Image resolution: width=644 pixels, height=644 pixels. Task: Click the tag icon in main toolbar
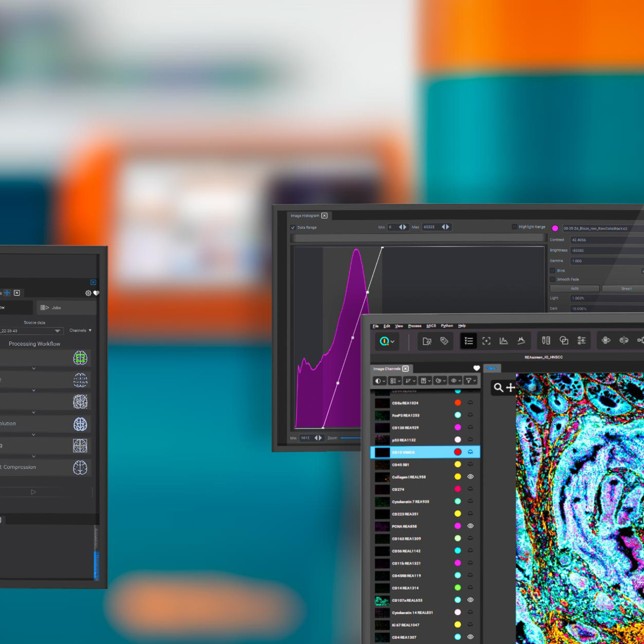444,341
